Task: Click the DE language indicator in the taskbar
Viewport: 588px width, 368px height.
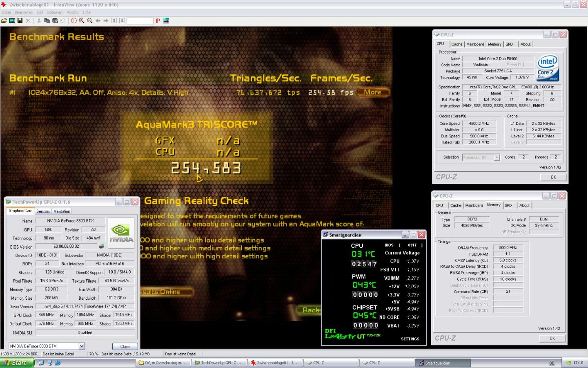Action: tap(552, 363)
